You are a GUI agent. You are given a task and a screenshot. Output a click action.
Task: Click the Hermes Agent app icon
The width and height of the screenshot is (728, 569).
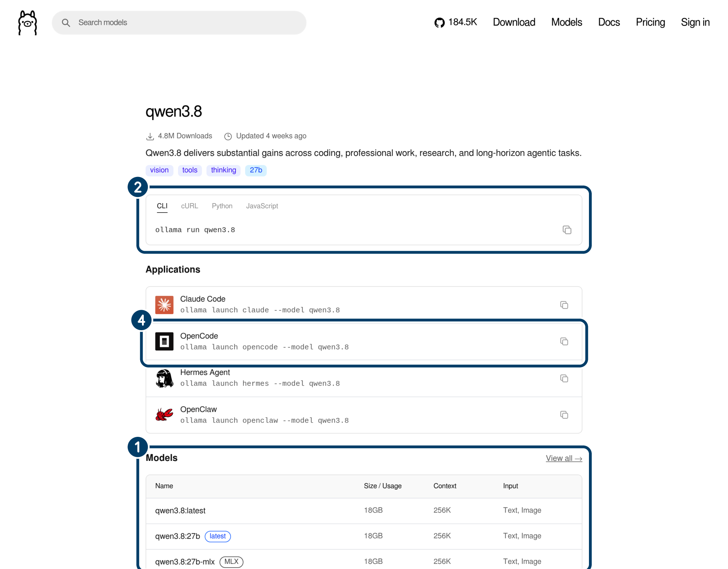(x=164, y=378)
